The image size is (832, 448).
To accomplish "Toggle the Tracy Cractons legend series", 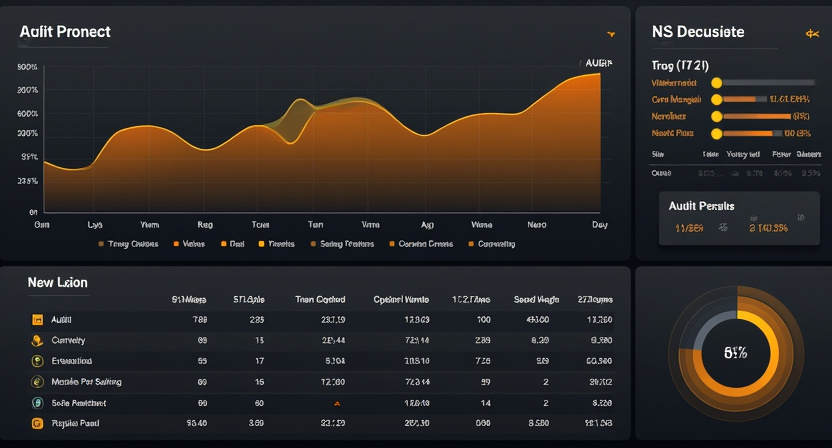I will (x=128, y=243).
